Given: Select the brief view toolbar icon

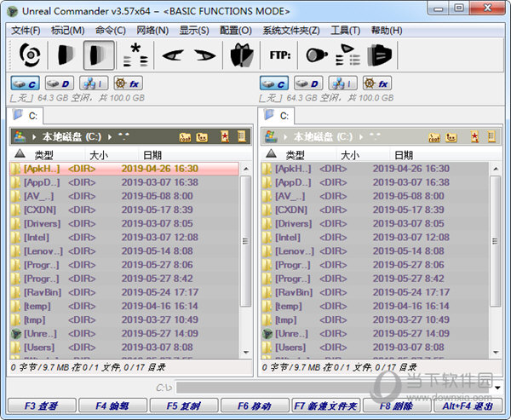Looking at the screenshot, I should 66,55.
